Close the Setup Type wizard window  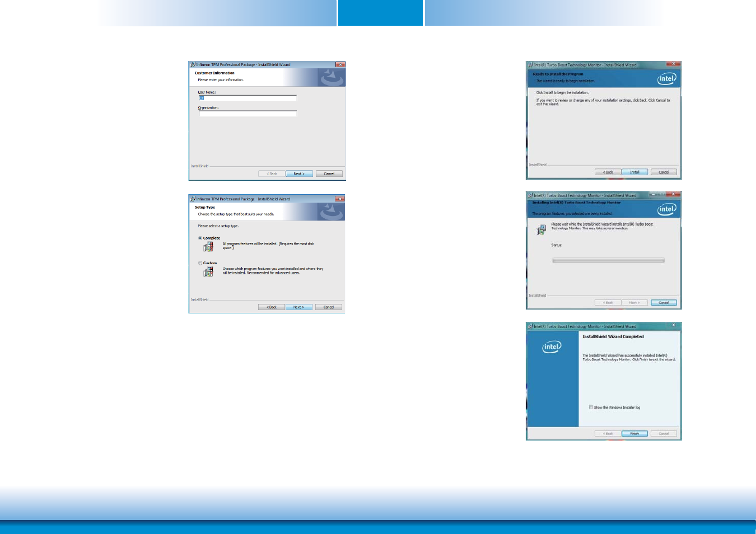[x=339, y=199]
